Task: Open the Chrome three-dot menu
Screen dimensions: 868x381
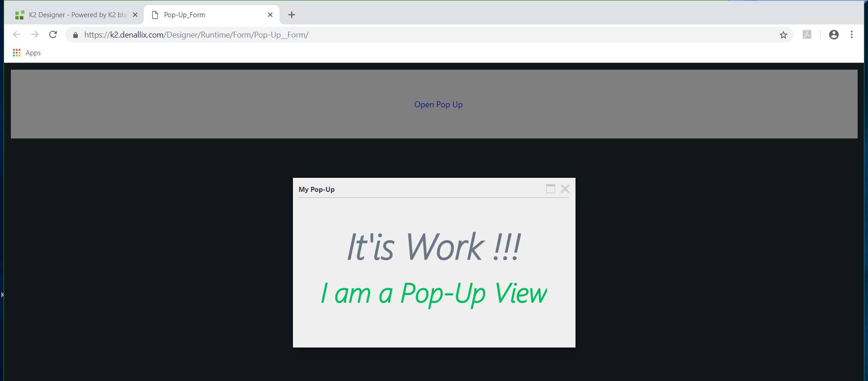Action: [852, 35]
